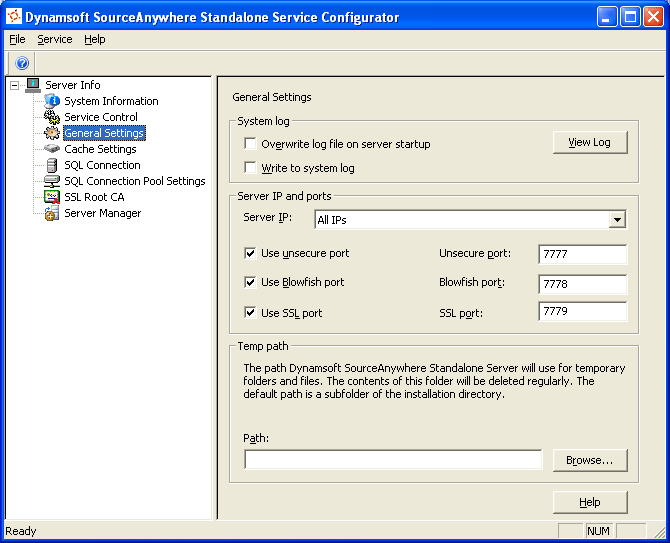
Task: Enable overwrite log file on server startup
Action: pyautogui.click(x=251, y=144)
